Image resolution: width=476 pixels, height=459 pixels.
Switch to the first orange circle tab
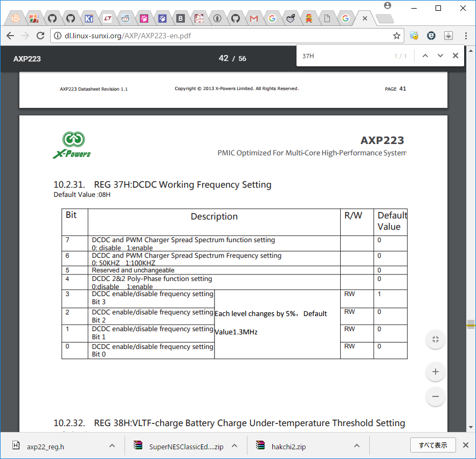pyautogui.click(x=16, y=18)
